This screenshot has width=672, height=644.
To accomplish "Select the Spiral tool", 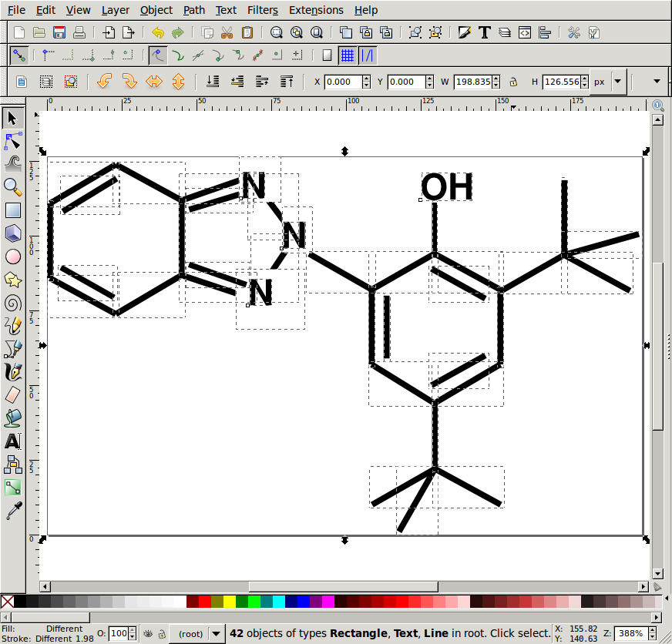I will pos(12,303).
